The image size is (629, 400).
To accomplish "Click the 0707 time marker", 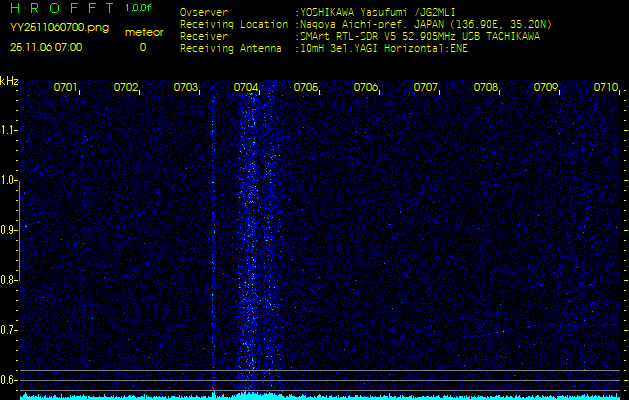I will click(x=426, y=88).
